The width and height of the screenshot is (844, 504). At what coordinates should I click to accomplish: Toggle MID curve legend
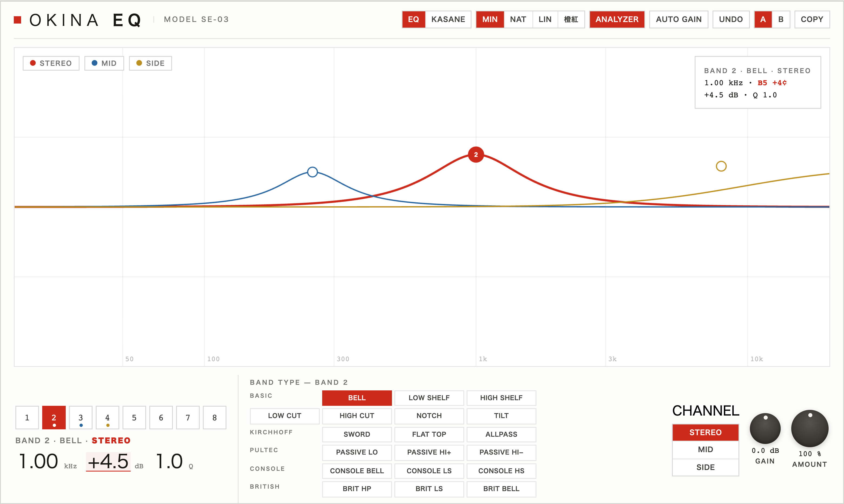coord(104,63)
